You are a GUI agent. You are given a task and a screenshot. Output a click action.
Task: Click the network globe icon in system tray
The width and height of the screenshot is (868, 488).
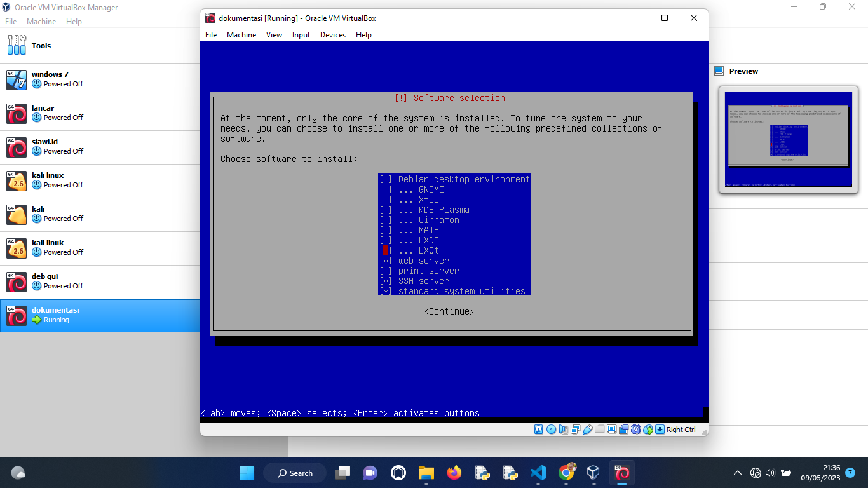(x=755, y=473)
